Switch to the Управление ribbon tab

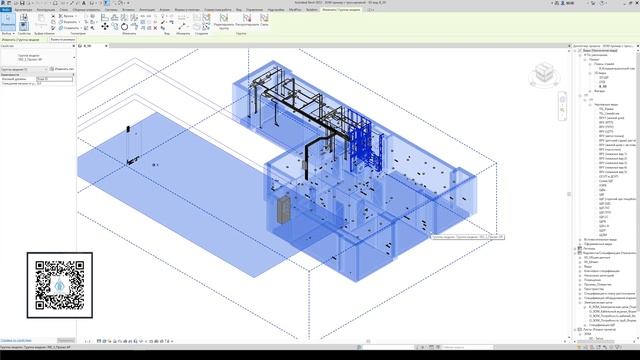[x=254, y=9]
